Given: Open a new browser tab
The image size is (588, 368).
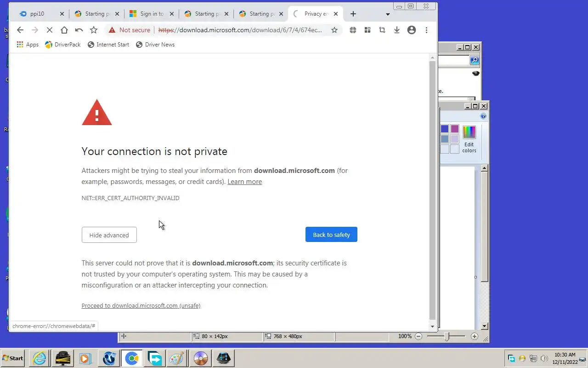Looking at the screenshot, I should click(x=353, y=14).
